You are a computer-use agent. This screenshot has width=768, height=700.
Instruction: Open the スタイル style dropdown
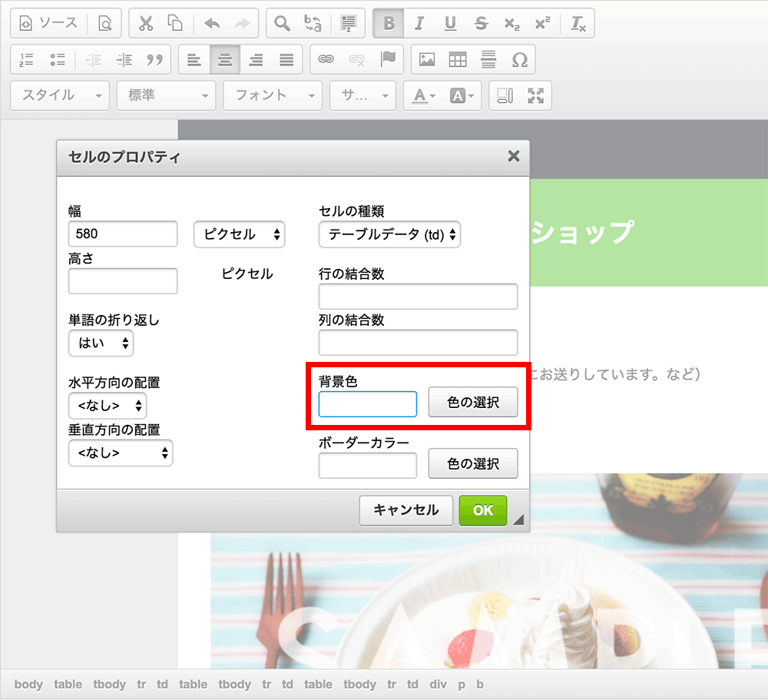click(60, 95)
